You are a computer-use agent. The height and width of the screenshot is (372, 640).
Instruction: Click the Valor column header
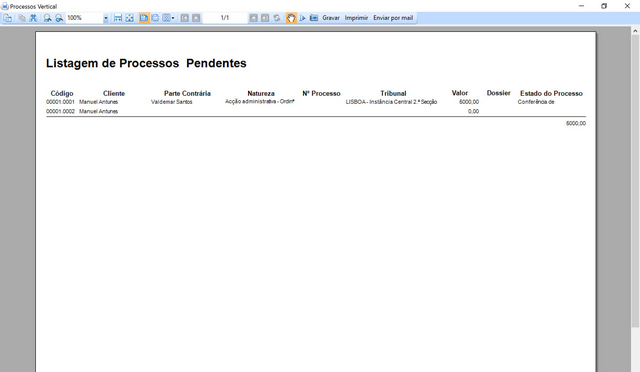tap(460, 93)
